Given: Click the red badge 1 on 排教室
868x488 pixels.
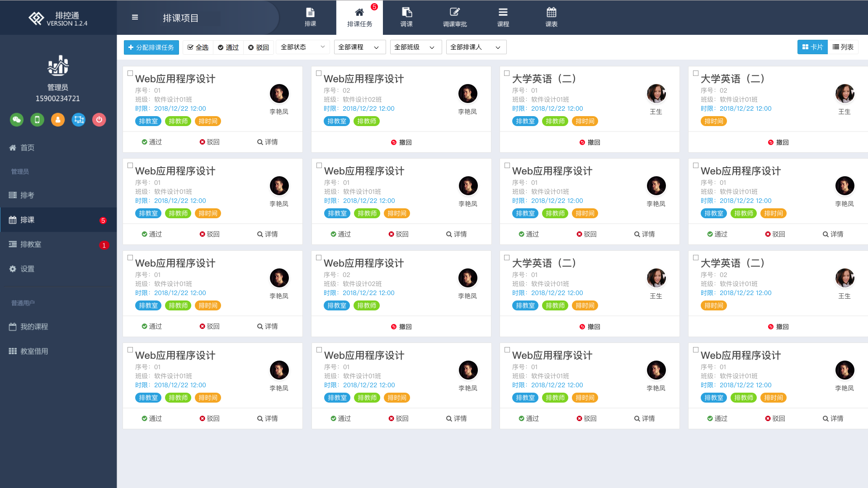Looking at the screenshot, I should click(x=104, y=245).
